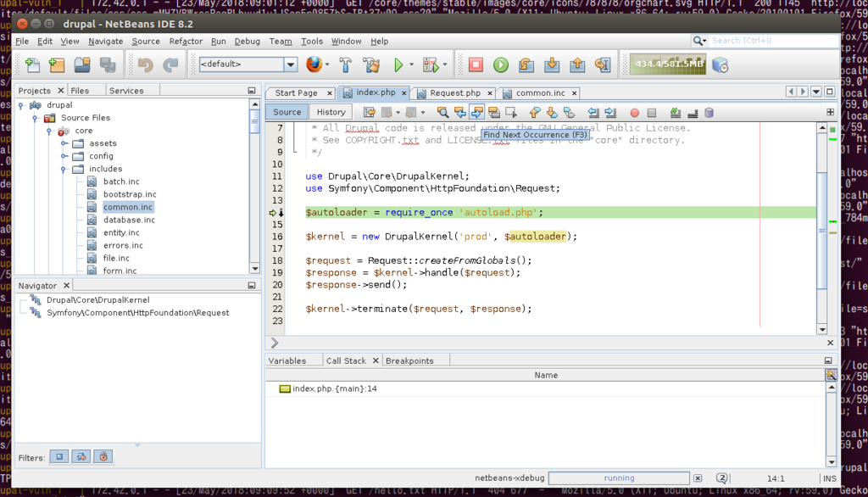This screenshot has height=497, width=868.
Task: Click the Shift Line Left icon
Action: (x=593, y=113)
